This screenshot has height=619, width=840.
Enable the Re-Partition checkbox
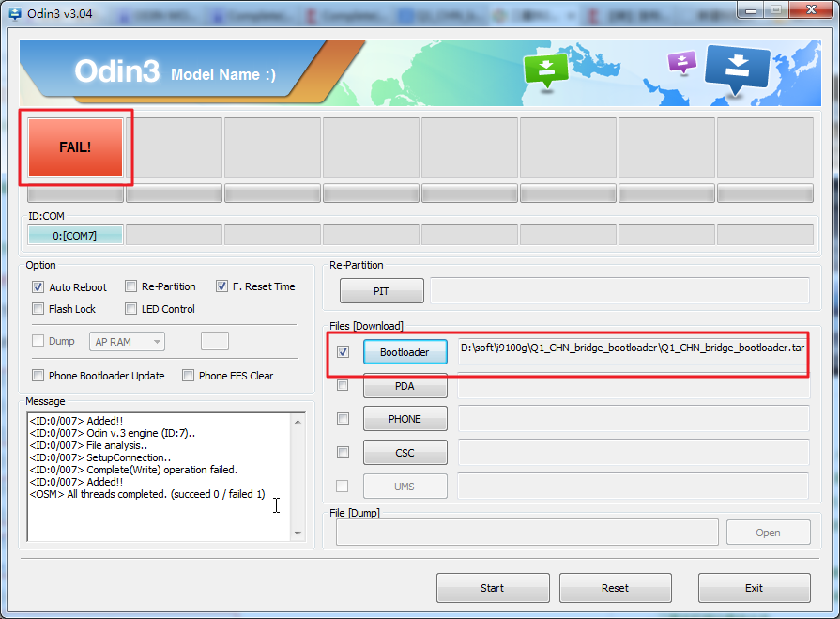pos(130,286)
